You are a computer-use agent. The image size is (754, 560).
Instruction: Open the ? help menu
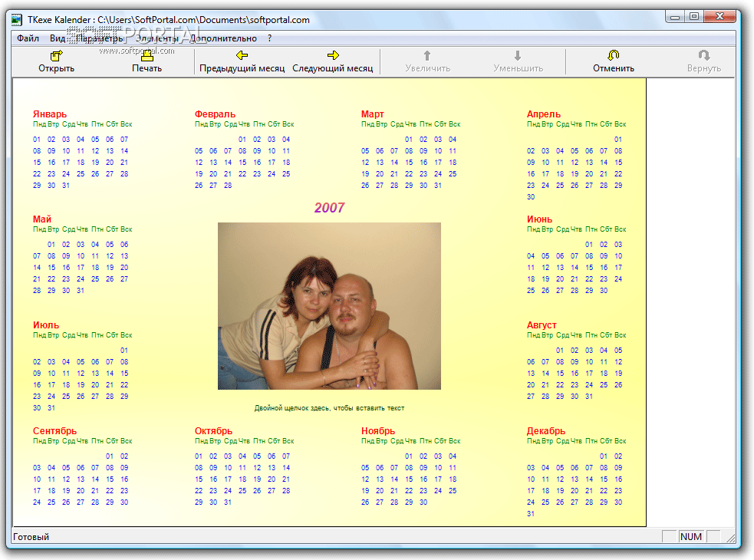click(x=269, y=38)
